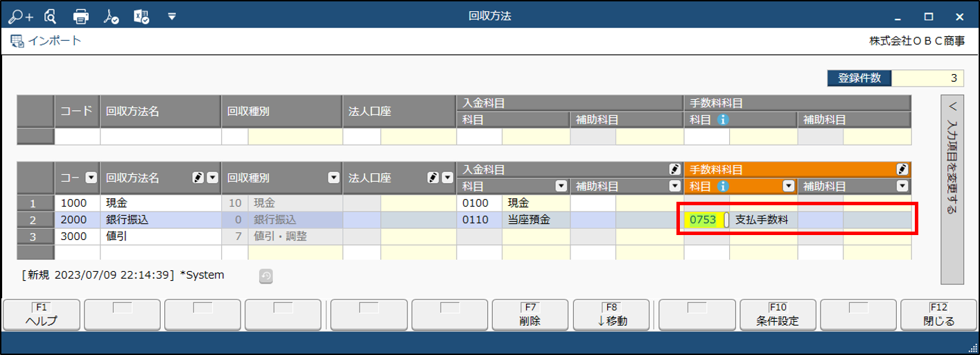This screenshot has width=980, height=355.
Task: Click code cell 3000
Action: point(77,236)
